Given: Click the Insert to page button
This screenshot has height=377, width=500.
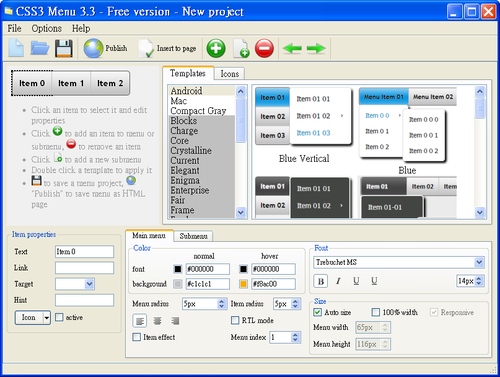Looking at the screenshot, I should click(167, 48).
